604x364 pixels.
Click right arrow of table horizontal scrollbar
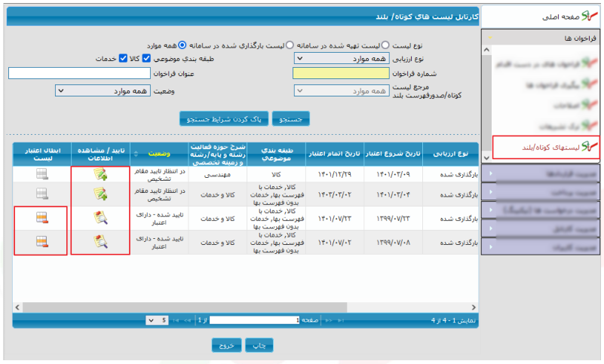pos(474,307)
